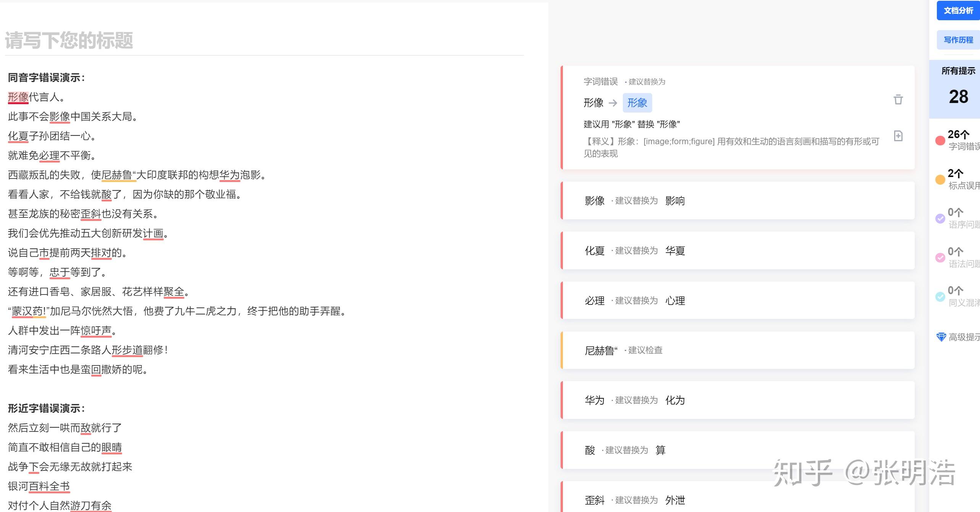
Task: Click the pink 语法问题 check icon
Action: [x=940, y=258]
